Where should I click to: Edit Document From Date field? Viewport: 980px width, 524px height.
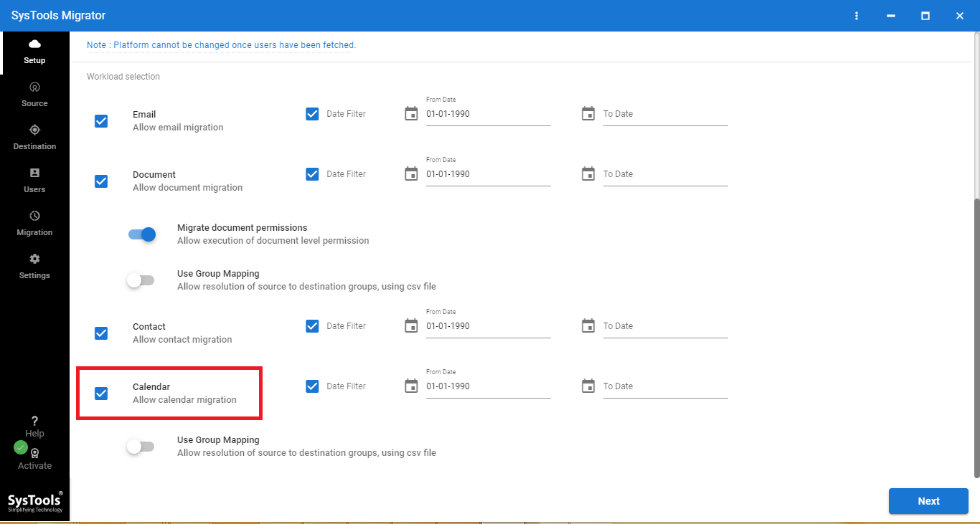[489, 174]
